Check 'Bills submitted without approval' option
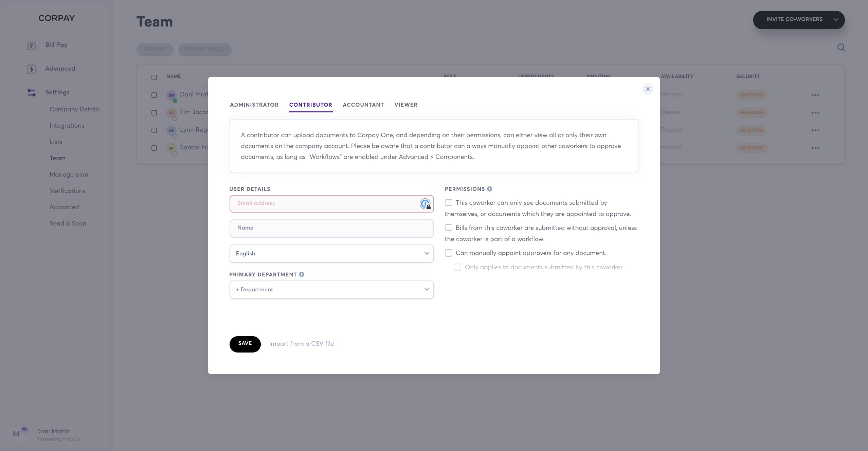This screenshot has height=451, width=868. 449,228
